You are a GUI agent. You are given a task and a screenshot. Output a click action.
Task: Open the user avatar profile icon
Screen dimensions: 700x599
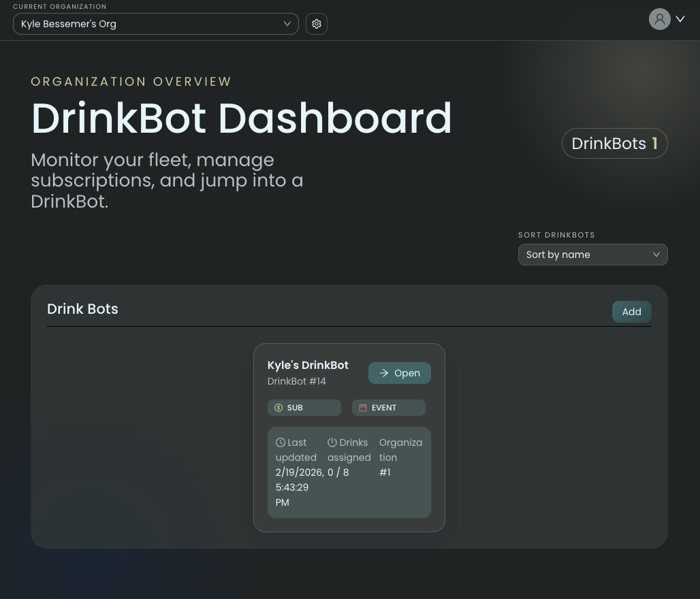click(x=659, y=18)
